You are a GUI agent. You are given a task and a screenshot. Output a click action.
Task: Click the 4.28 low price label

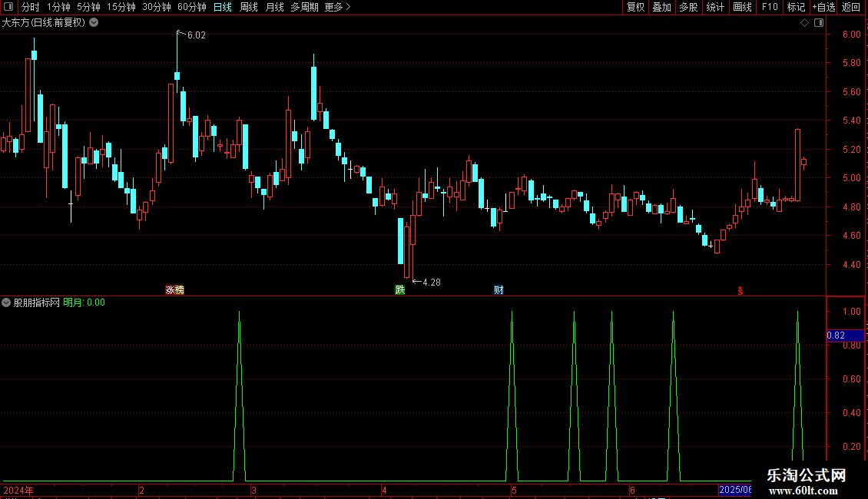(x=431, y=283)
